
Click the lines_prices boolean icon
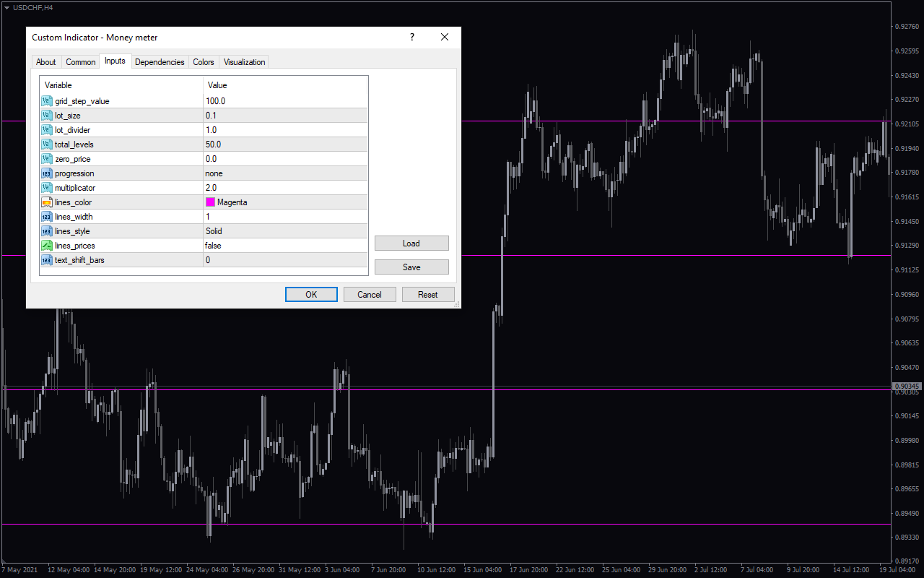pos(47,246)
